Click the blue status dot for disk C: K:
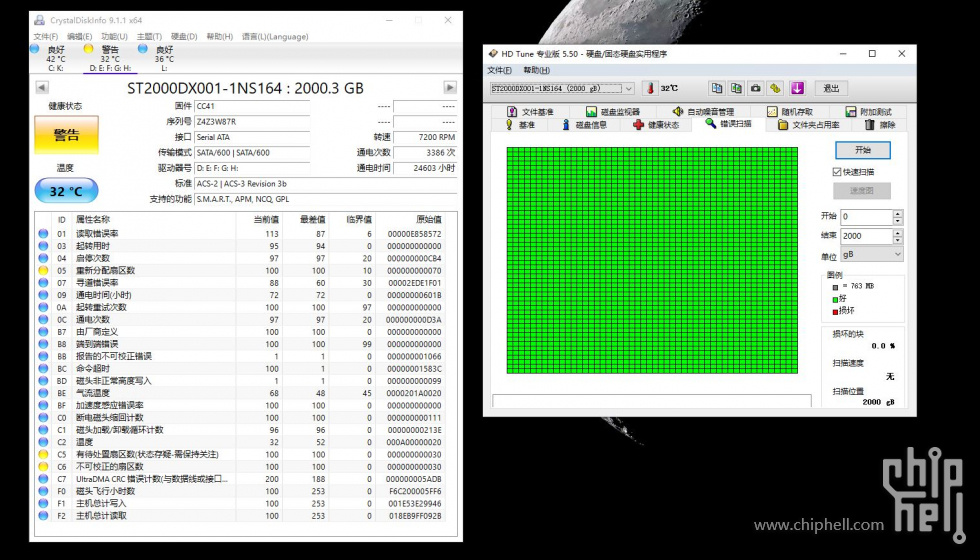Viewport: 980px width, 560px height. pos(34,49)
